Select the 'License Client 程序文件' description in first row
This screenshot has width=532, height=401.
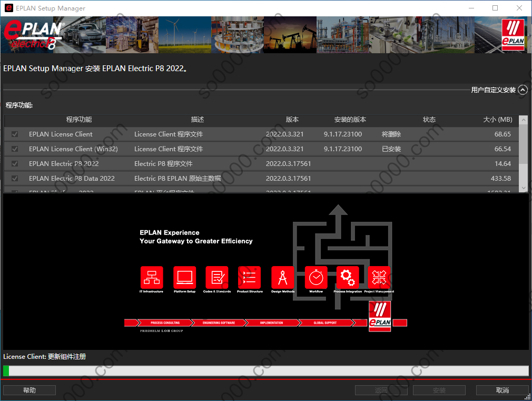pyautogui.click(x=169, y=134)
